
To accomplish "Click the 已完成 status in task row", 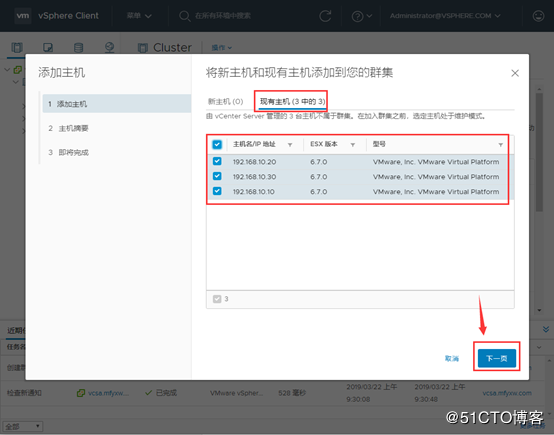I will [x=166, y=393].
